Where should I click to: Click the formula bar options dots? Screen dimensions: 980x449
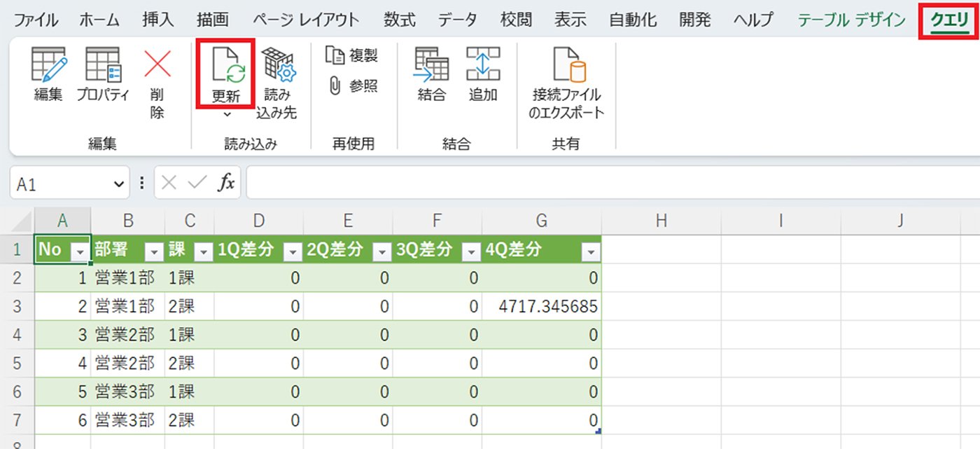tap(142, 184)
